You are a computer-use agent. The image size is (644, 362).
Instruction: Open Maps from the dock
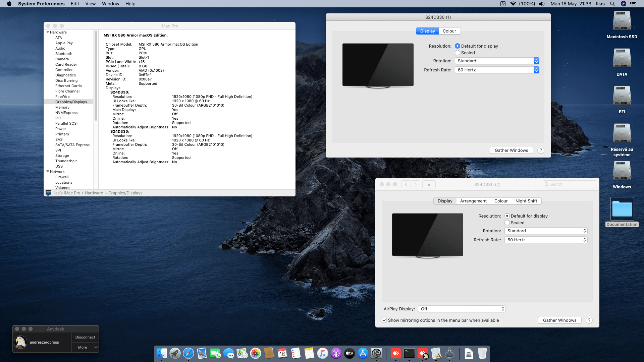tap(242, 353)
